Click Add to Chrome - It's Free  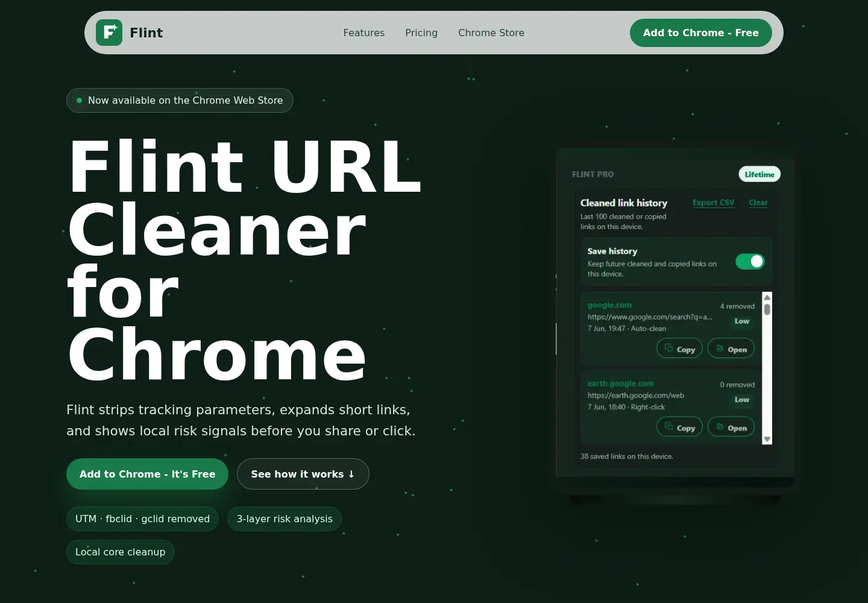(147, 474)
